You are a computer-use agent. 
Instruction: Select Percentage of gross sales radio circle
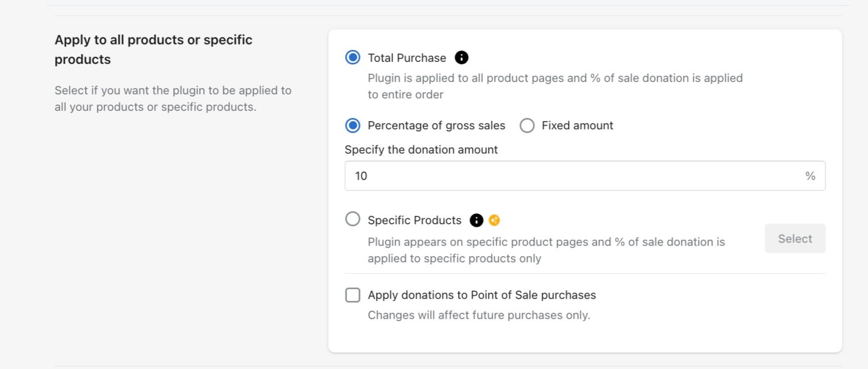click(353, 125)
